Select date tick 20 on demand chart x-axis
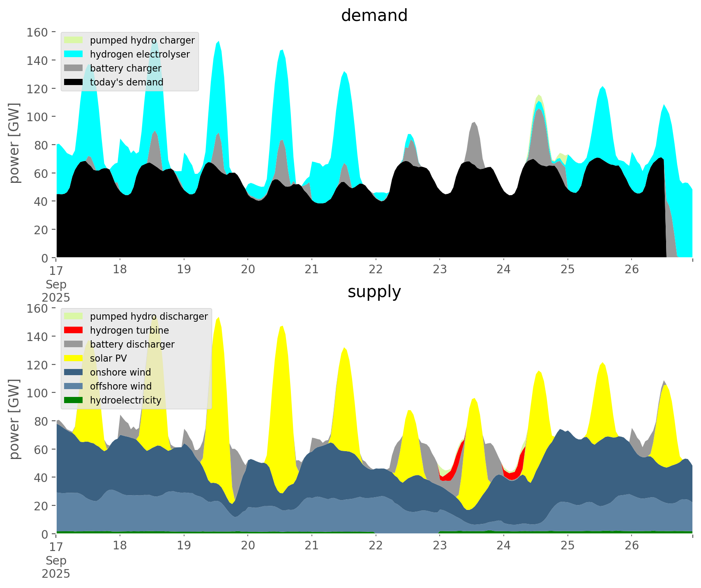 (248, 270)
